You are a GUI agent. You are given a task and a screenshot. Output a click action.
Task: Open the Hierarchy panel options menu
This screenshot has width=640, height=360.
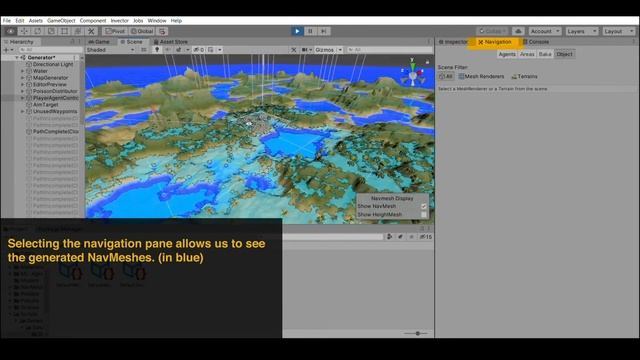[79, 42]
